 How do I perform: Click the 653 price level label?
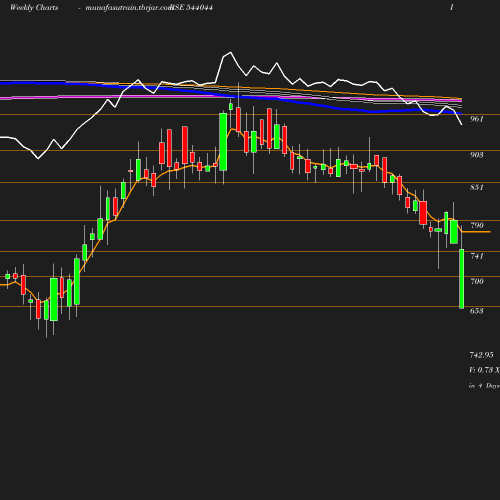476,311
